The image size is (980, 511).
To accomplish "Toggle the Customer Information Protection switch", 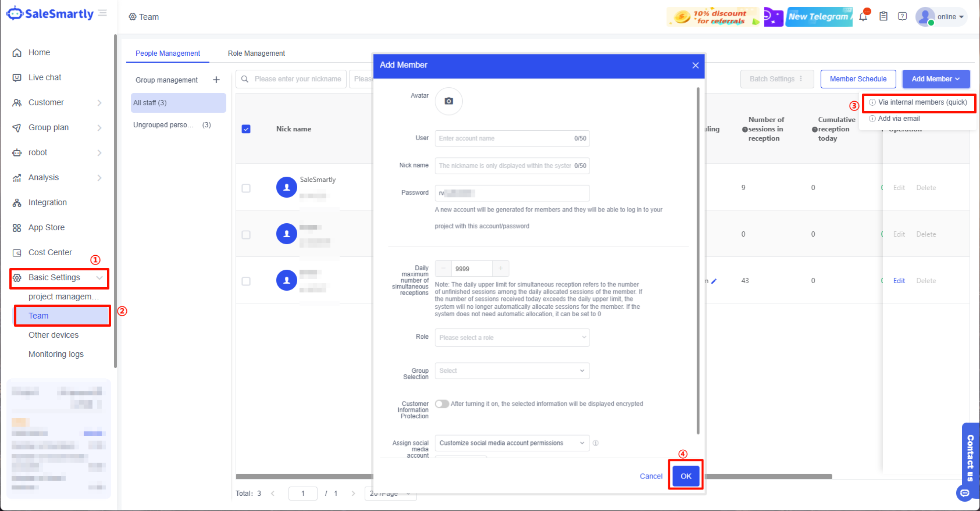I will 442,404.
